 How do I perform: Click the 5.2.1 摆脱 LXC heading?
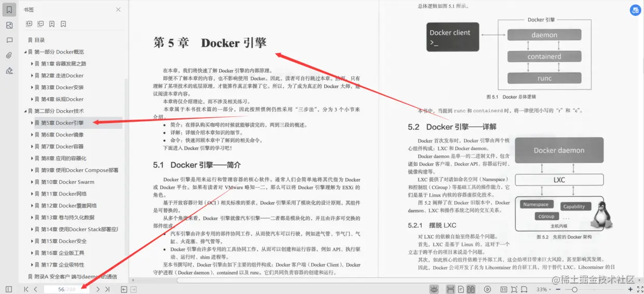pyautogui.click(x=432, y=225)
